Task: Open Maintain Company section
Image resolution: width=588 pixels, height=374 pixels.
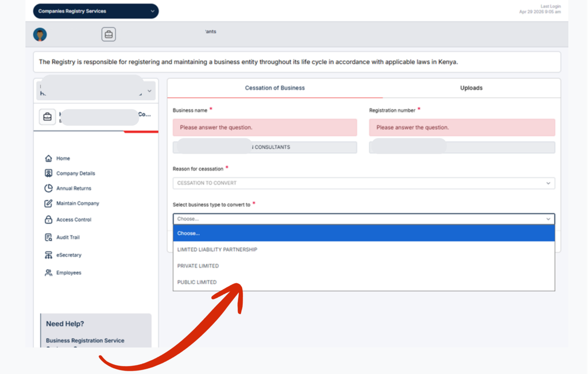Action: [x=78, y=203]
